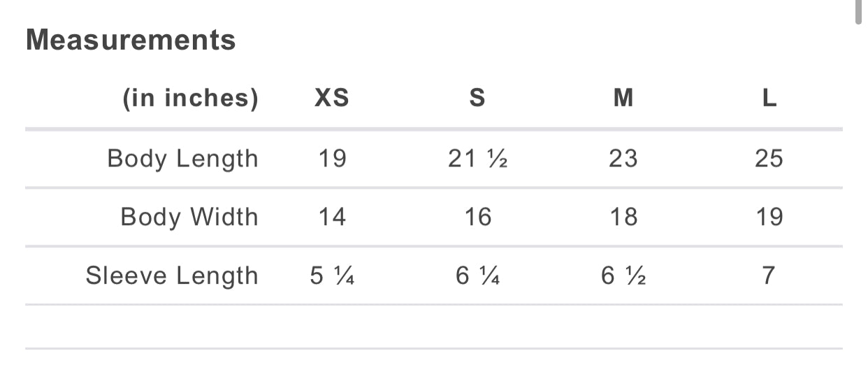868x365 pixels.
Task: Click the XS body length value 19
Action: (x=332, y=159)
